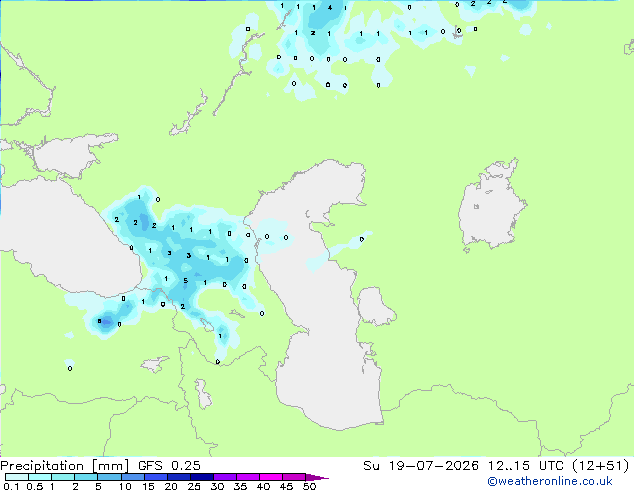Screen dimensions: 634x490
Task: Click the 1 to 2 mm legend swatch
Action: [x=63, y=477]
